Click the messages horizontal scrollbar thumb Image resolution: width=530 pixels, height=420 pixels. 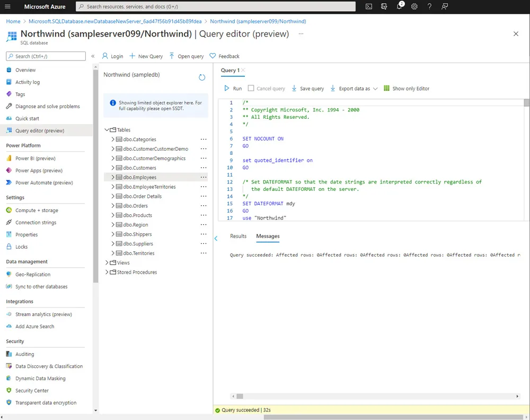point(240,396)
